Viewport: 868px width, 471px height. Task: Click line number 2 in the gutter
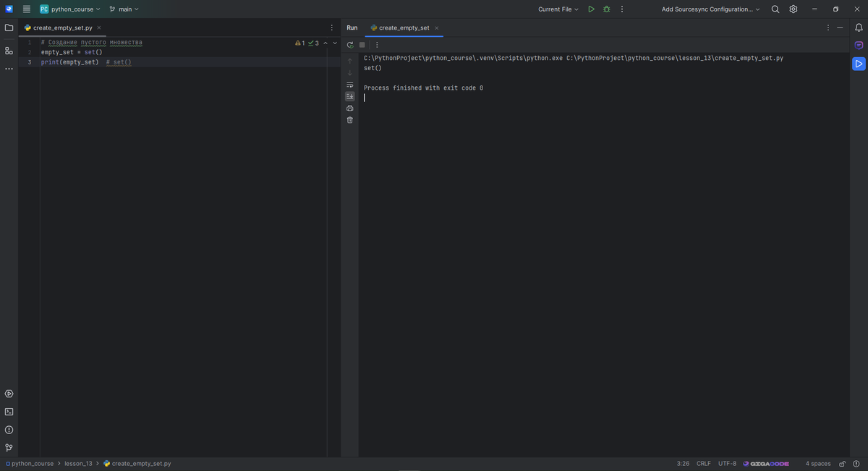[x=30, y=52]
